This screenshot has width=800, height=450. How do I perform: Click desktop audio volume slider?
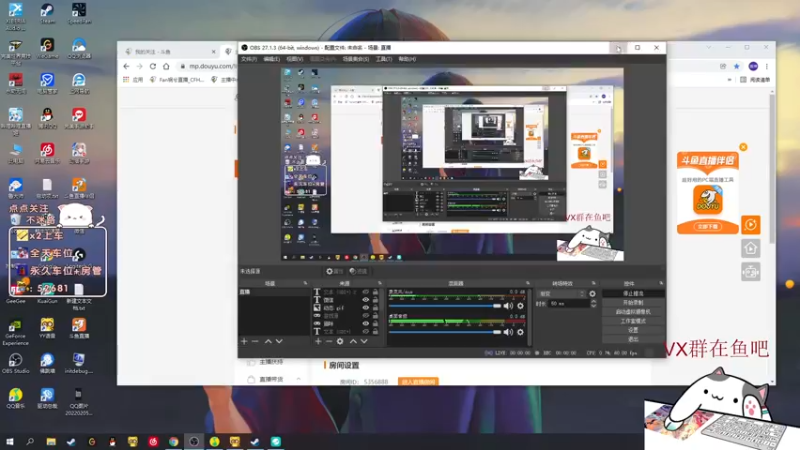(x=445, y=332)
